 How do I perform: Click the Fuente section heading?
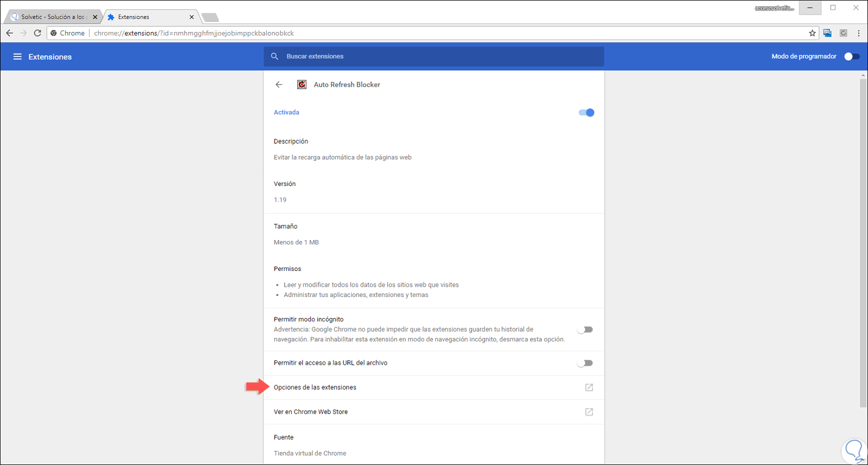click(x=284, y=437)
